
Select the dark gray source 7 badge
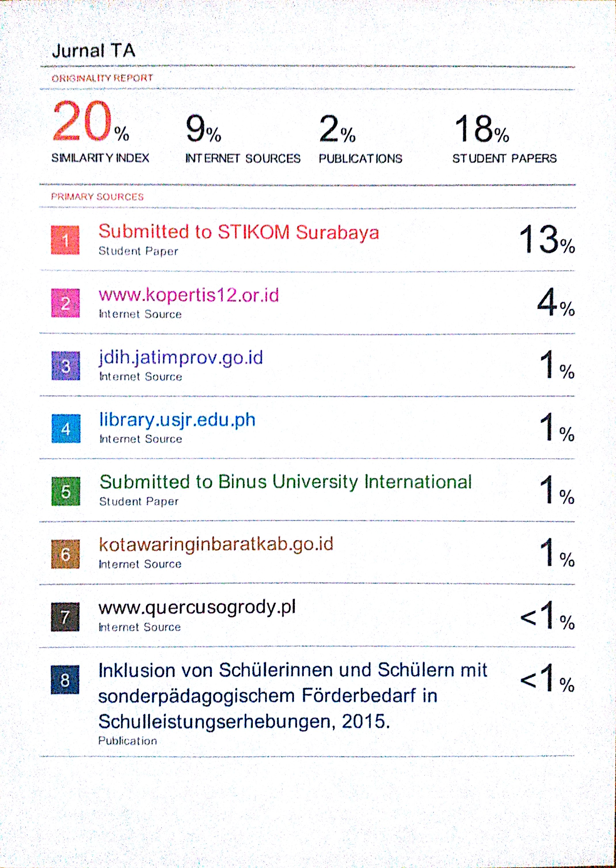click(x=65, y=617)
